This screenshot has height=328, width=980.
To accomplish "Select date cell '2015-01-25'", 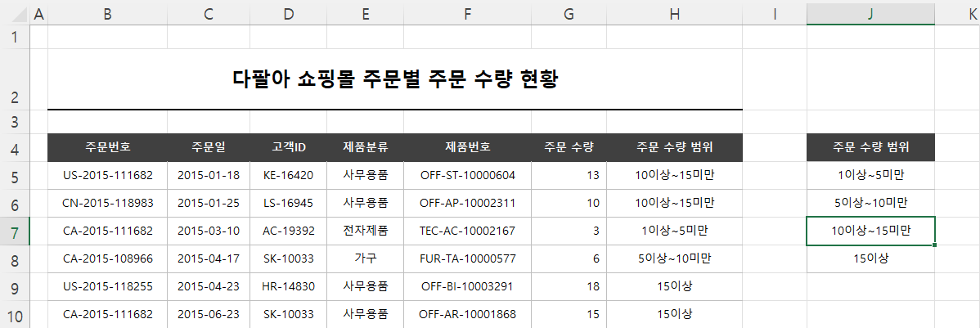I will 209,203.
